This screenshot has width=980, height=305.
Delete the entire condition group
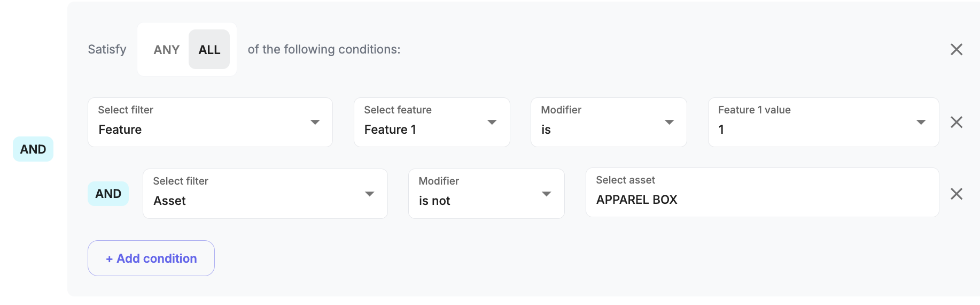pyautogui.click(x=956, y=50)
